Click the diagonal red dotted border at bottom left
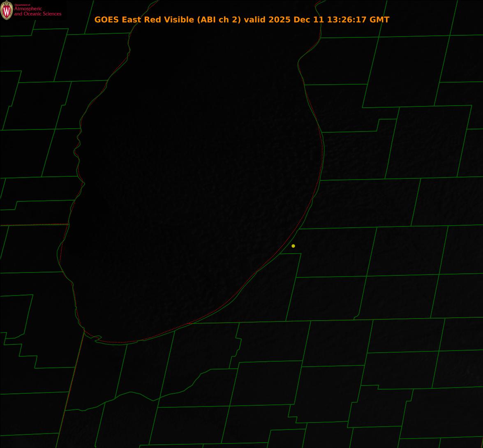Viewport: 483px width, 448px height. 74,370
